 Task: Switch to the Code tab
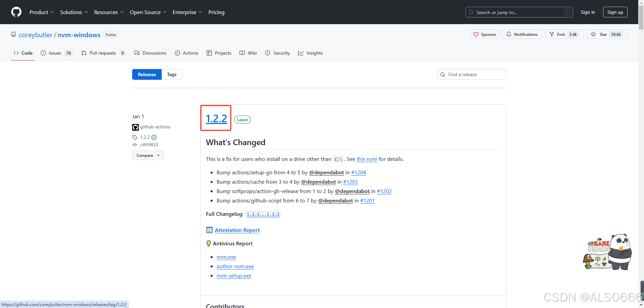tap(23, 53)
